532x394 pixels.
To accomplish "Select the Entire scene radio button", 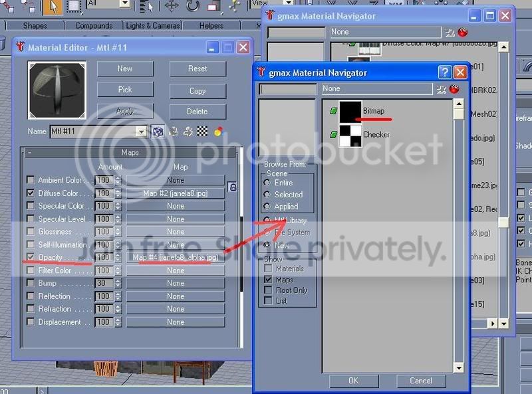I will pos(267,183).
